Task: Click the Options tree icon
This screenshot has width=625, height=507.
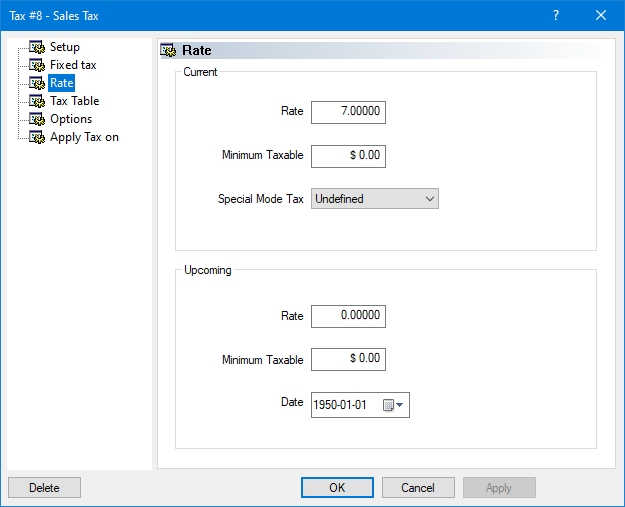Action: [37, 119]
